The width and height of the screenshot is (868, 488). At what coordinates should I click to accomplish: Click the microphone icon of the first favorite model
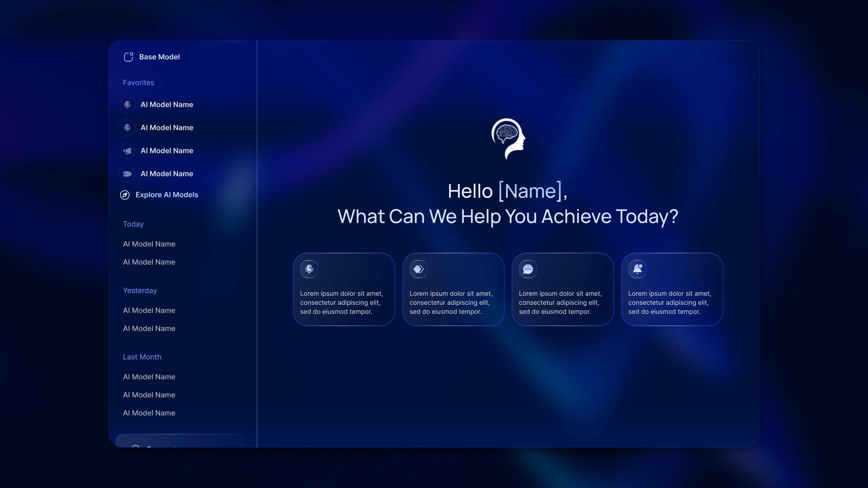127,105
